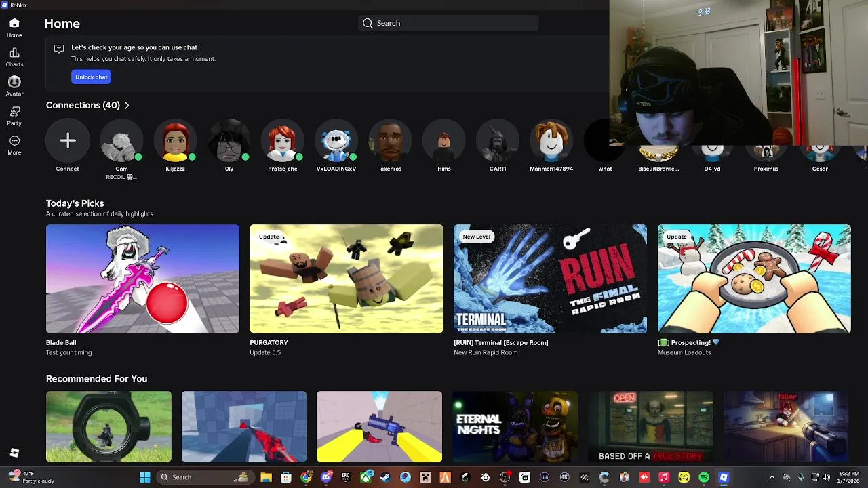Click the 'Recommended For You' heading

pos(96,379)
